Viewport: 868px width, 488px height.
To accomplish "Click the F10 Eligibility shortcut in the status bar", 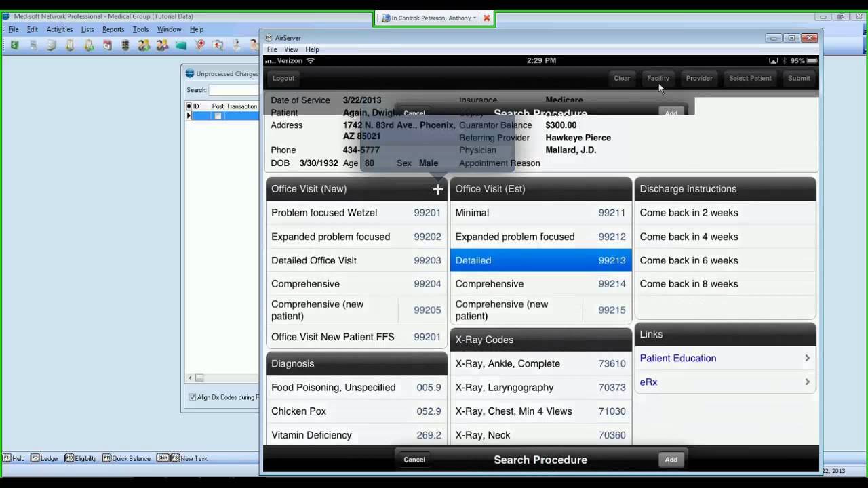I will click(x=81, y=458).
